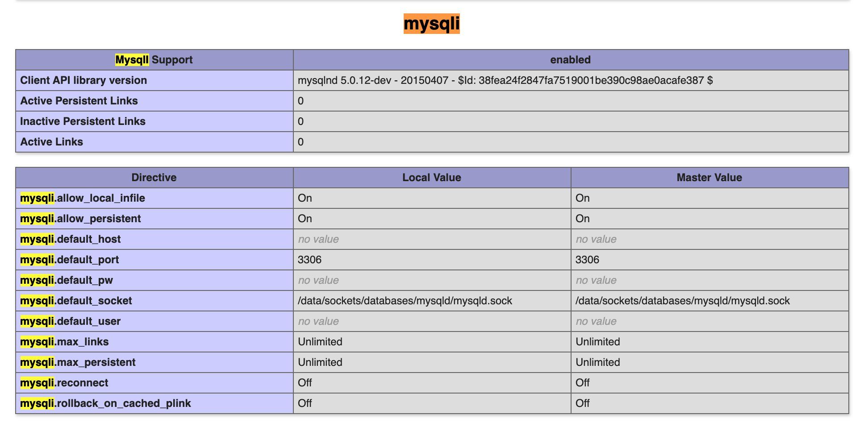The image size is (868, 431).
Task: Select mysqli.allow_local_infile directive
Action: tap(83, 198)
